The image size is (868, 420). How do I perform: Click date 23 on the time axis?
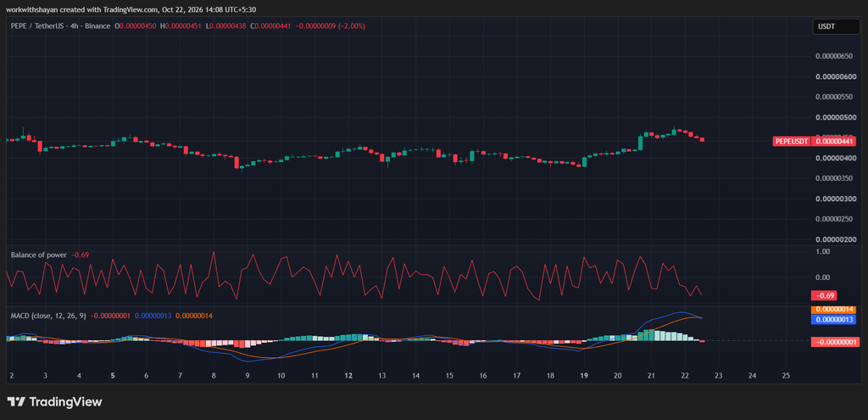[x=719, y=376]
